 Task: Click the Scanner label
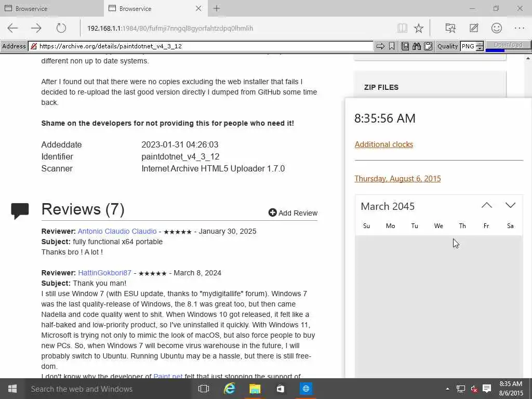57,169
